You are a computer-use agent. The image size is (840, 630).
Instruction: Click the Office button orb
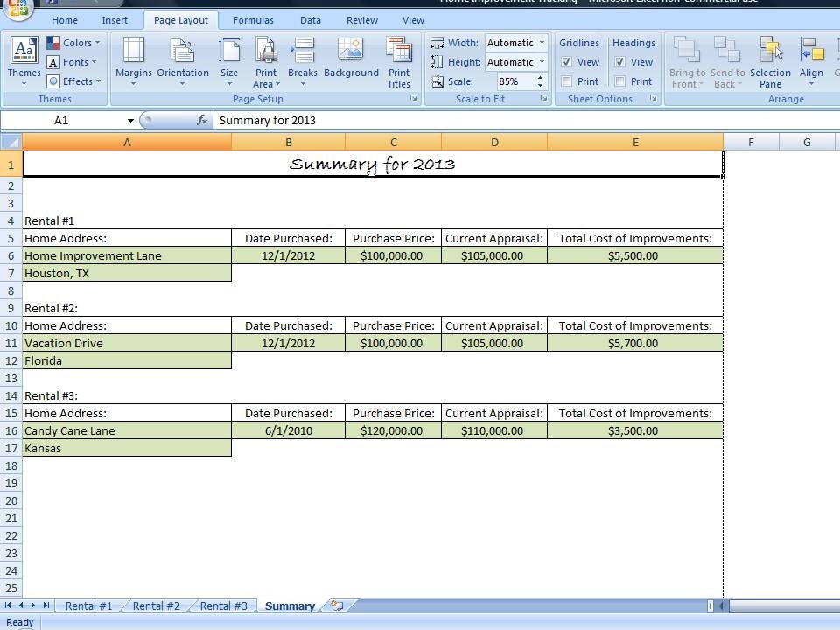18,8
